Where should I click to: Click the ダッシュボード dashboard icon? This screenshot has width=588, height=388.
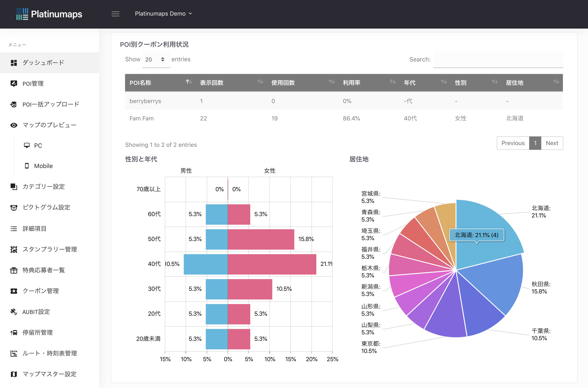point(14,63)
